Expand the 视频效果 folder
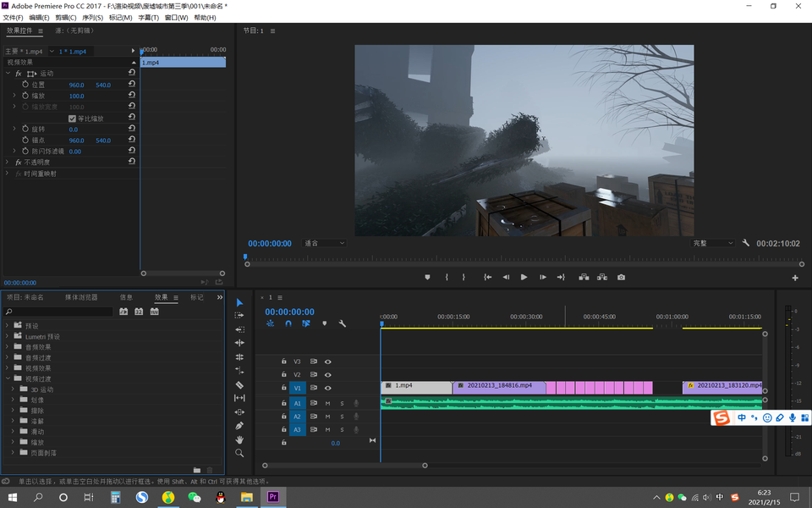This screenshot has height=508, width=812. tap(7, 368)
